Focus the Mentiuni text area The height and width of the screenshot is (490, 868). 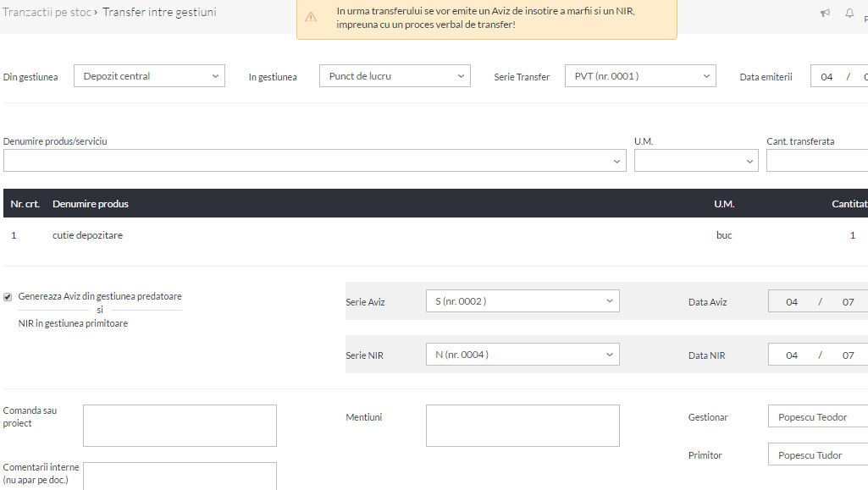point(522,426)
